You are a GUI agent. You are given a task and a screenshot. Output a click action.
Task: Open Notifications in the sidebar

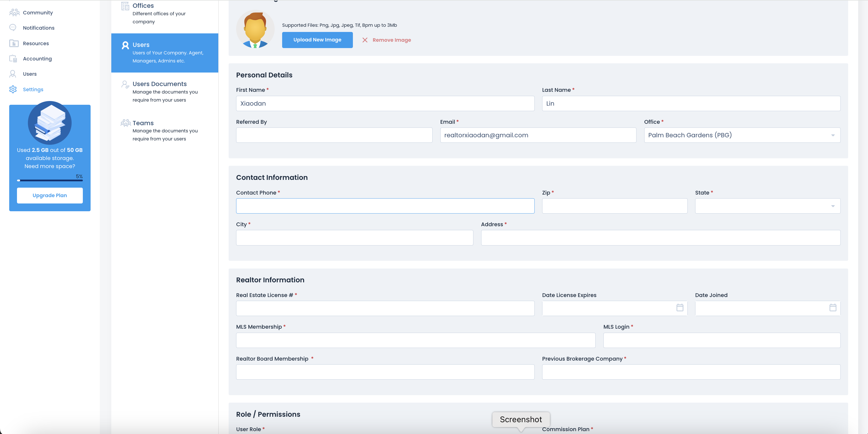[x=39, y=28]
